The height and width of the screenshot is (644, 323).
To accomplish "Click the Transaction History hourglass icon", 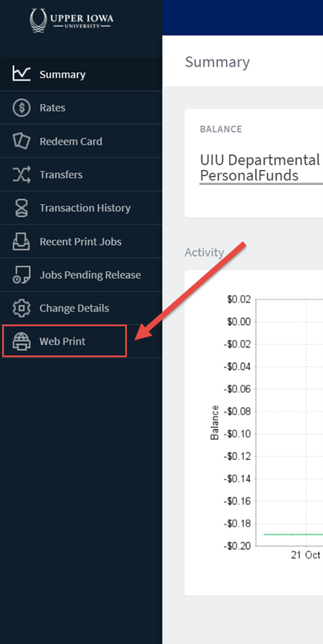I will click(22, 208).
